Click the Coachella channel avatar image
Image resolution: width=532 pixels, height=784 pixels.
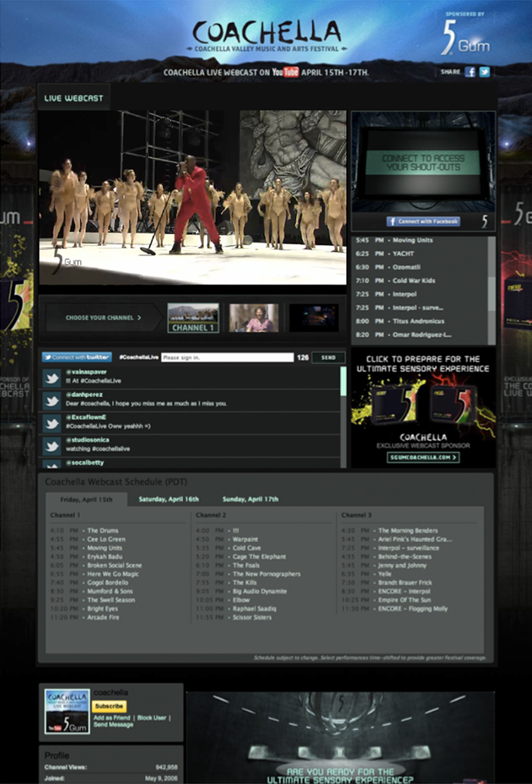pos(67,712)
